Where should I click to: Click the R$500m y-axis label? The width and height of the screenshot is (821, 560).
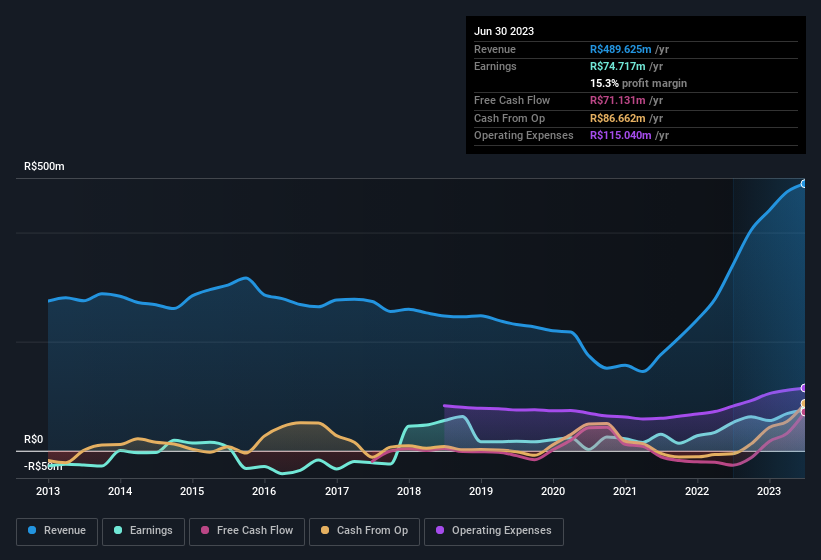click(44, 167)
